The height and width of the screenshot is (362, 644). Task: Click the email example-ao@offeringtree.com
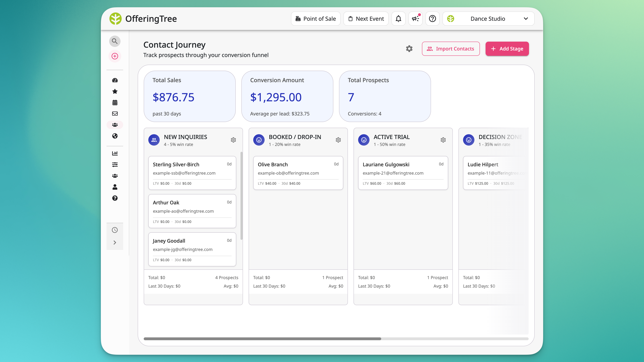click(x=183, y=211)
